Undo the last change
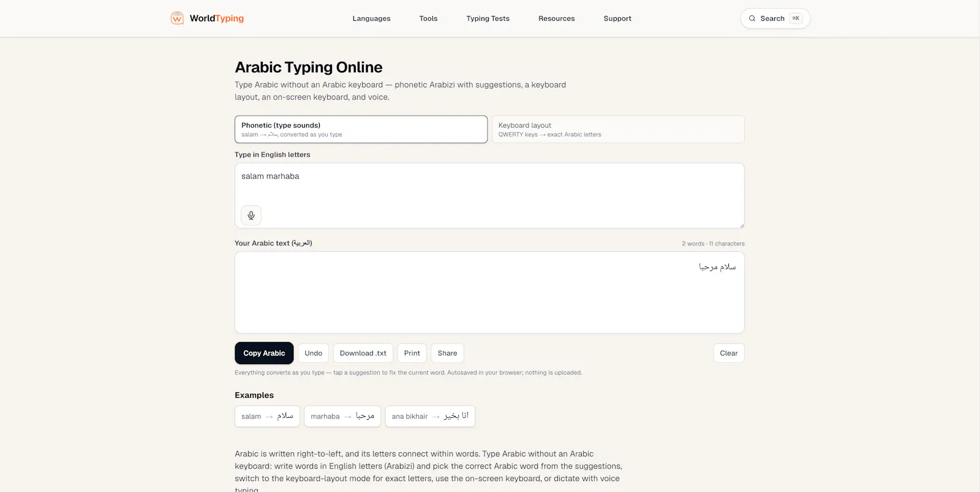The width and height of the screenshot is (980, 492). click(313, 353)
